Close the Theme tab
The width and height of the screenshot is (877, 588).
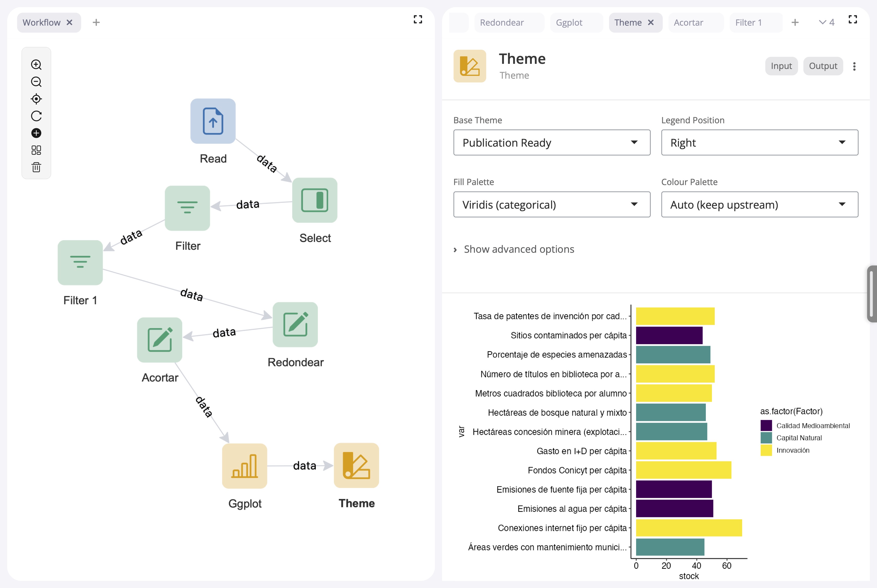pyautogui.click(x=651, y=23)
